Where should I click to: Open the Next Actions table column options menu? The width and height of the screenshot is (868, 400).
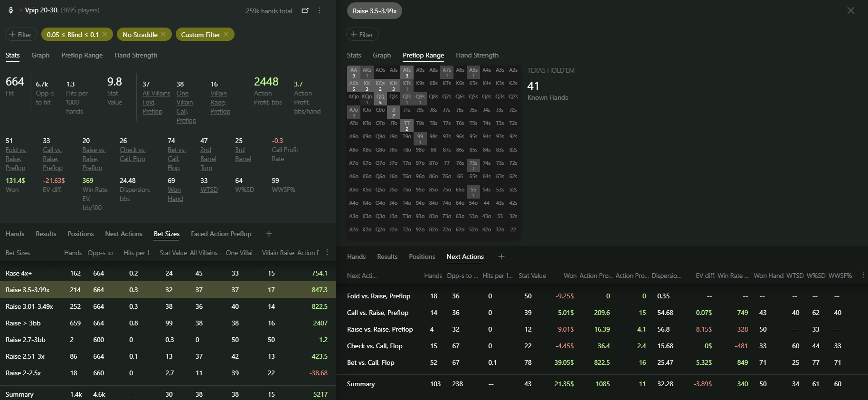863,275
